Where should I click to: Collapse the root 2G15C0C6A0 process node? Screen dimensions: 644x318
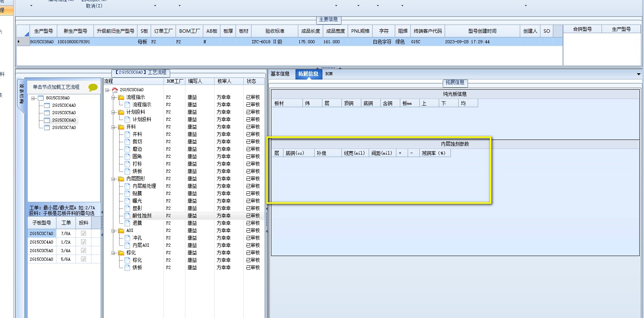click(107, 90)
